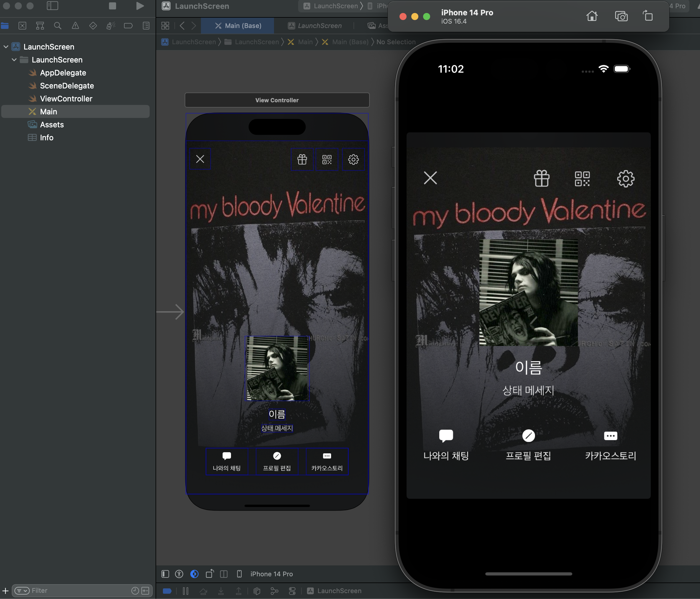Viewport: 700px width, 599px height.
Task: Tap the X close icon in Simulator
Action: [x=430, y=178]
